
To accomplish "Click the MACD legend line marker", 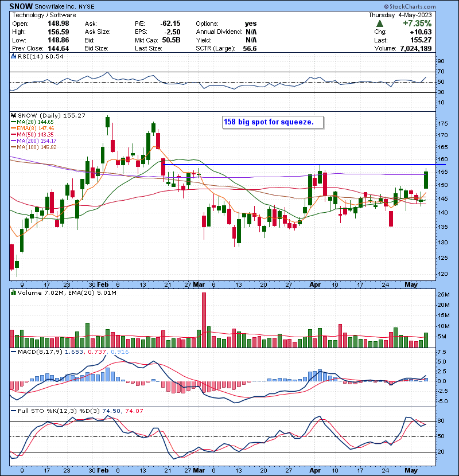I will tap(13, 352).
